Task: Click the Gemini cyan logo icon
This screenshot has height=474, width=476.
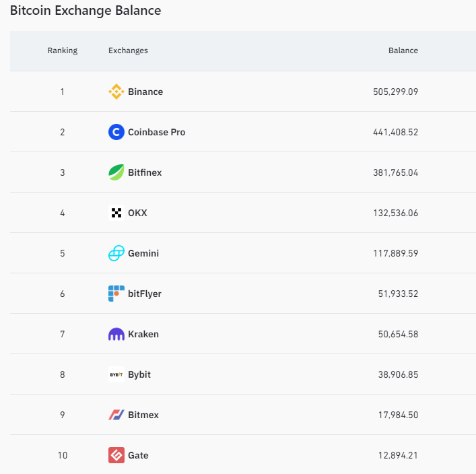Action: (x=116, y=253)
